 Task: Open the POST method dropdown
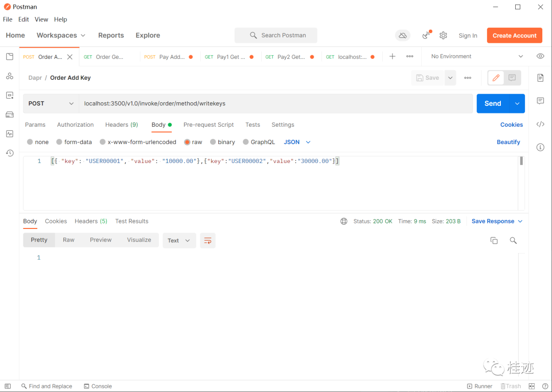tap(51, 103)
